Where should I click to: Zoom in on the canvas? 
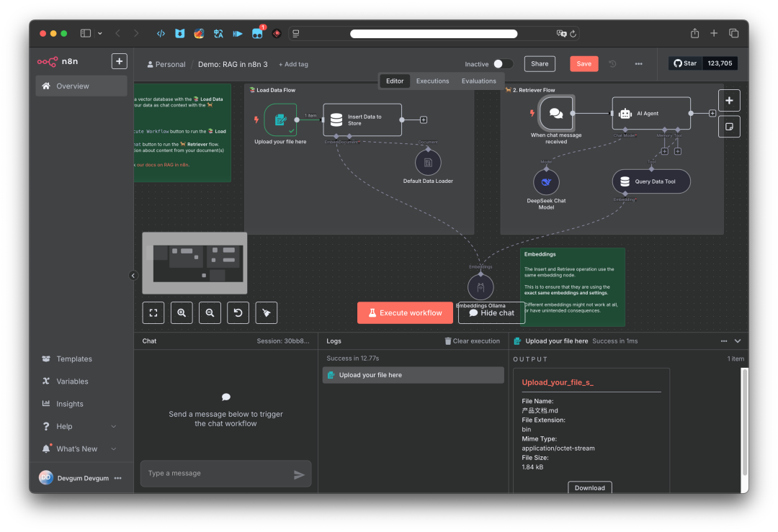pos(182,313)
